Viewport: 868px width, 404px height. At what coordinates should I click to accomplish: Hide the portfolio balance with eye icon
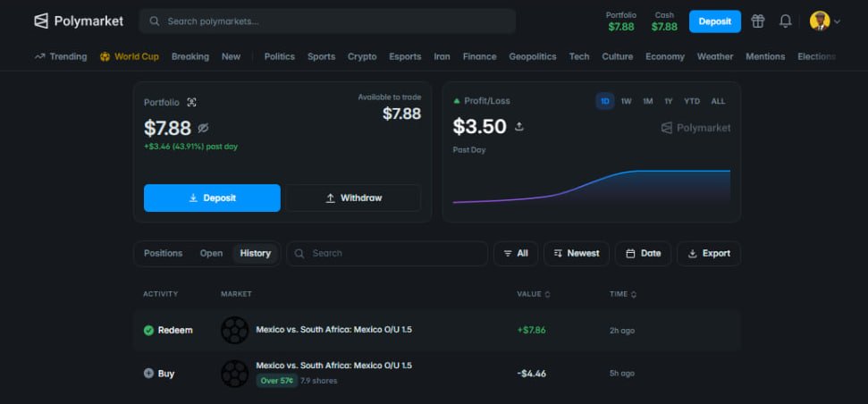(203, 129)
